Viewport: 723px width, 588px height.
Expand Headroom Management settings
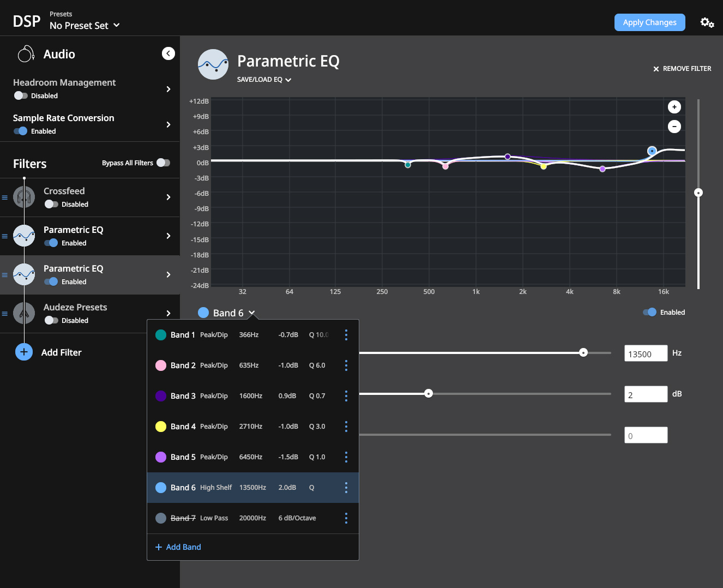[x=168, y=89]
